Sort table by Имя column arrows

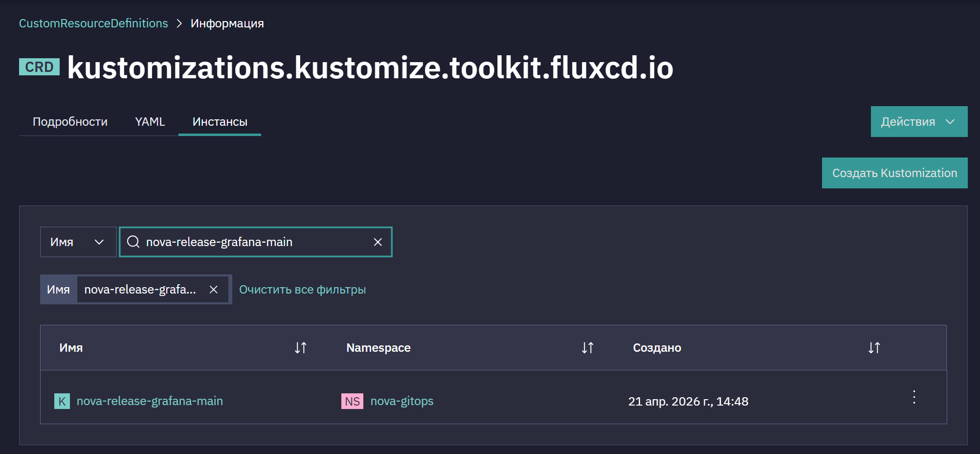click(300, 348)
